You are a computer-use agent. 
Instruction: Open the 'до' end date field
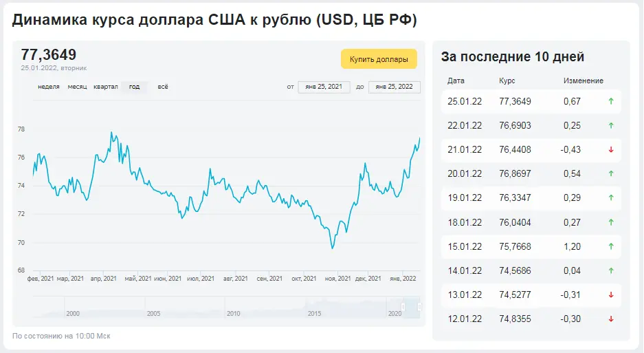point(395,87)
